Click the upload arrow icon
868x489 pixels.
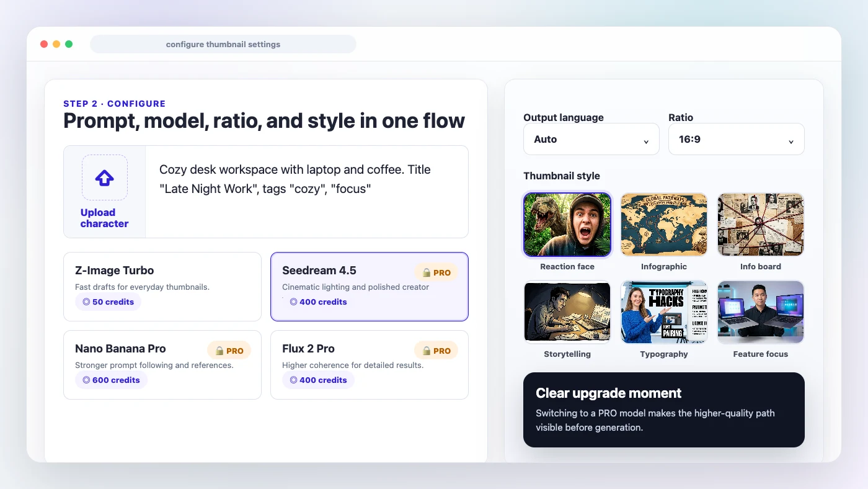pos(104,178)
